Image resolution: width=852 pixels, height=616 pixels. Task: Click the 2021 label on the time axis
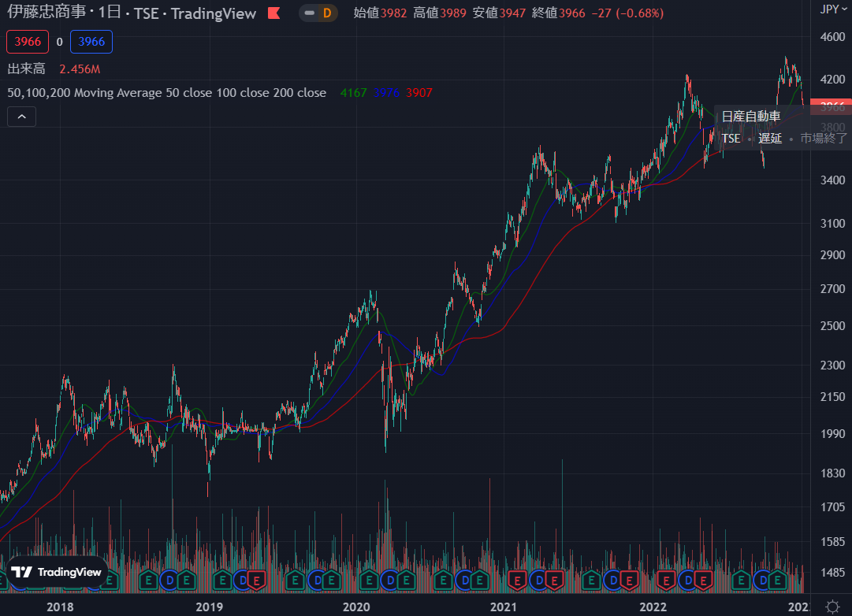coord(504,607)
